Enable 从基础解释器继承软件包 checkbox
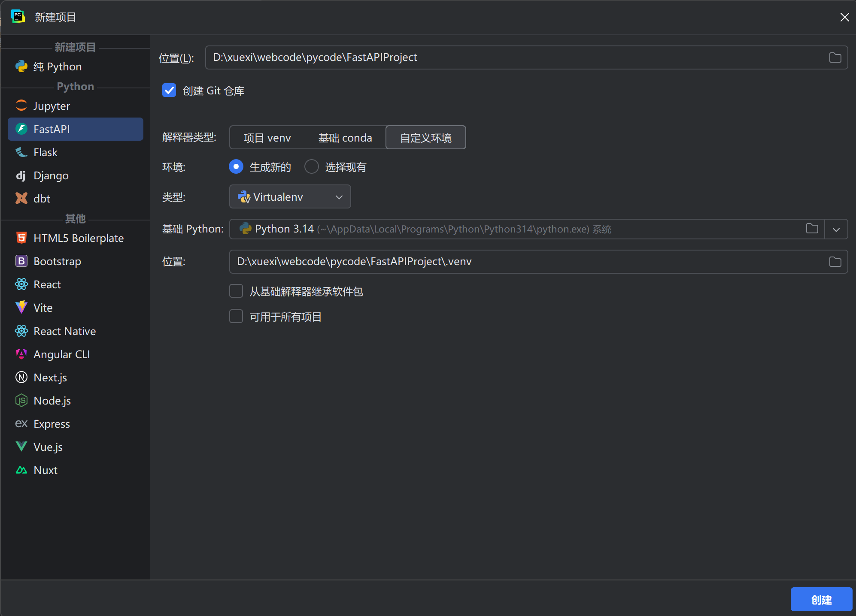 click(236, 291)
